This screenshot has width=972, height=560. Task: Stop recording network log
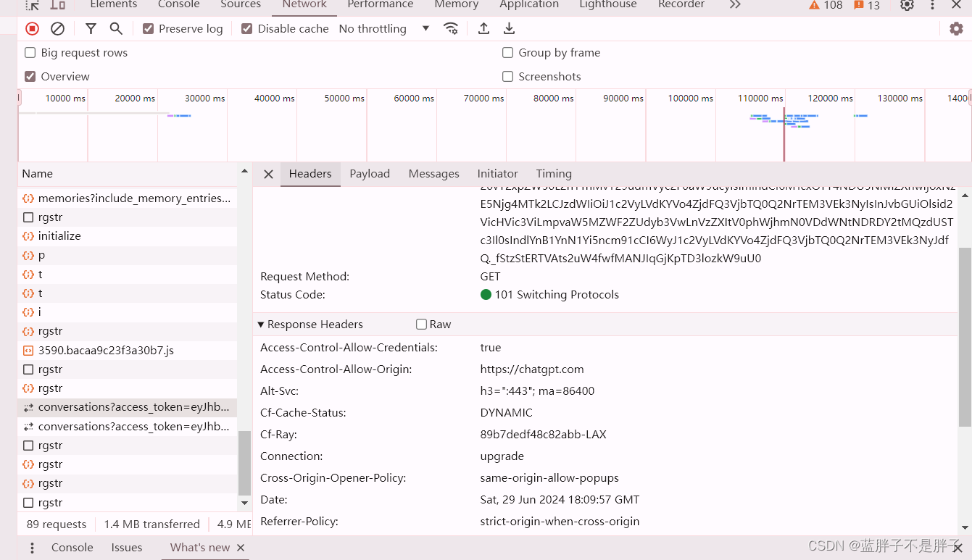click(33, 29)
